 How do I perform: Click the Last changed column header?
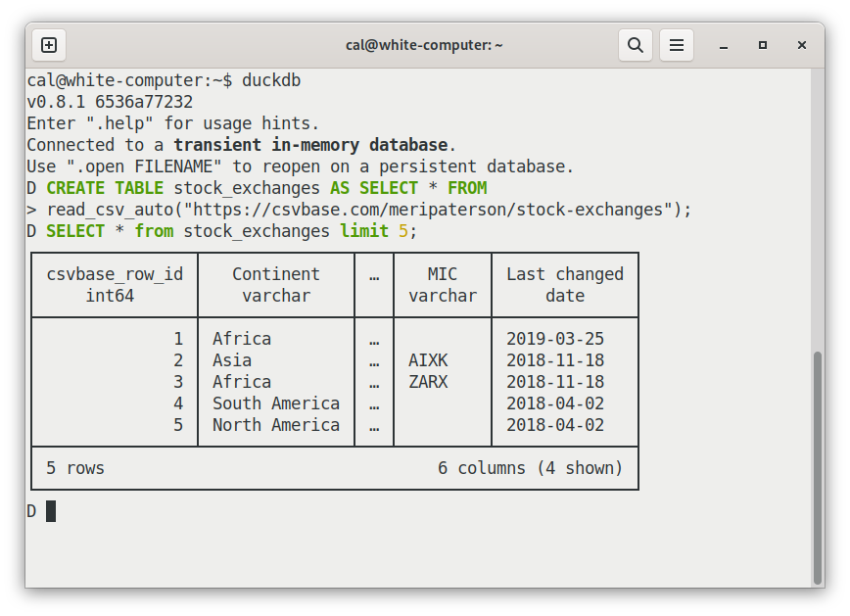(565, 274)
